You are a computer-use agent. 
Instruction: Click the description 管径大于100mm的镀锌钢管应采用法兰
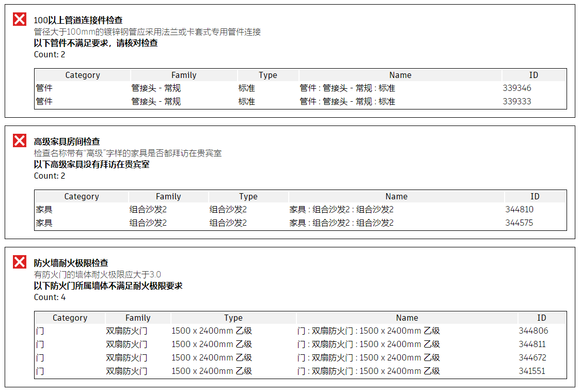click(x=147, y=32)
